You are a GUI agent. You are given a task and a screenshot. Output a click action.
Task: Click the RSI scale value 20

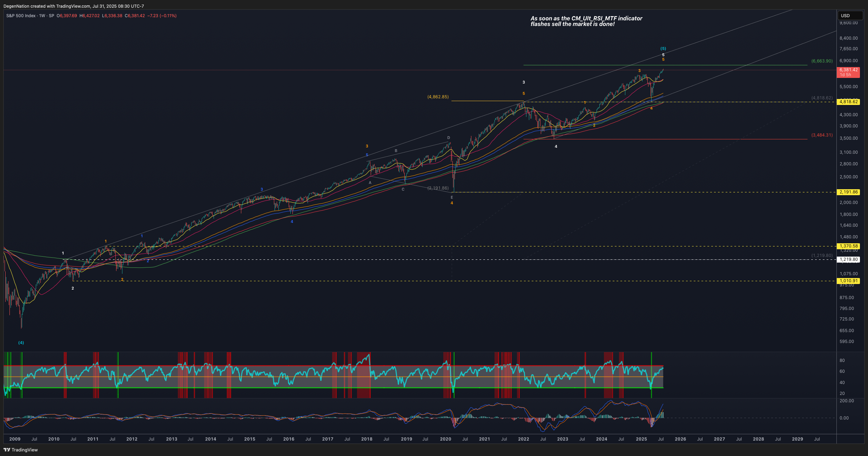tap(842, 393)
